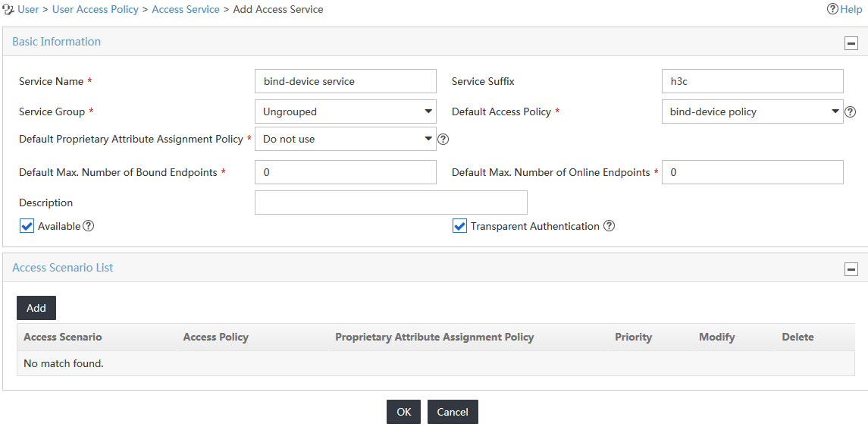Collapse the Basic Information panel
The width and height of the screenshot is (868, 427).
[x=851, y=43]
